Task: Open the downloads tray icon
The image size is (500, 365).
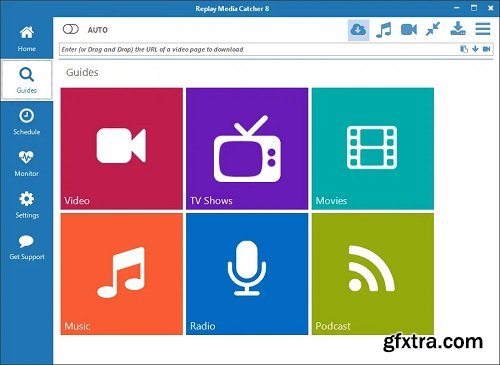Action: (x=458, y=29)
